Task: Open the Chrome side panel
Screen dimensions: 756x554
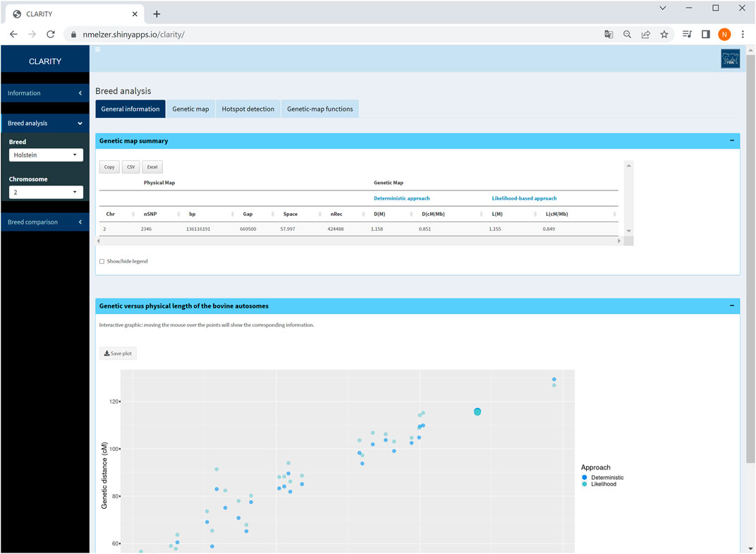Action: (x=706, y=35)
